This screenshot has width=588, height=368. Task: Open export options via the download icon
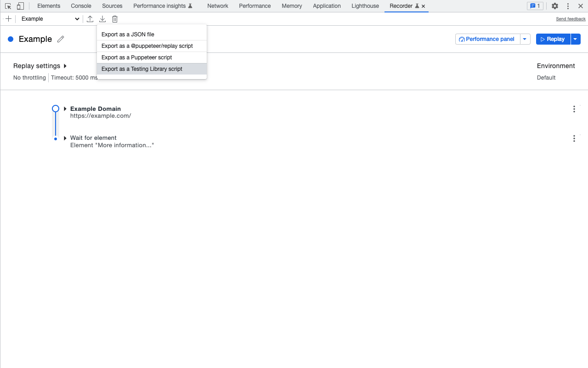pos(102,19)
